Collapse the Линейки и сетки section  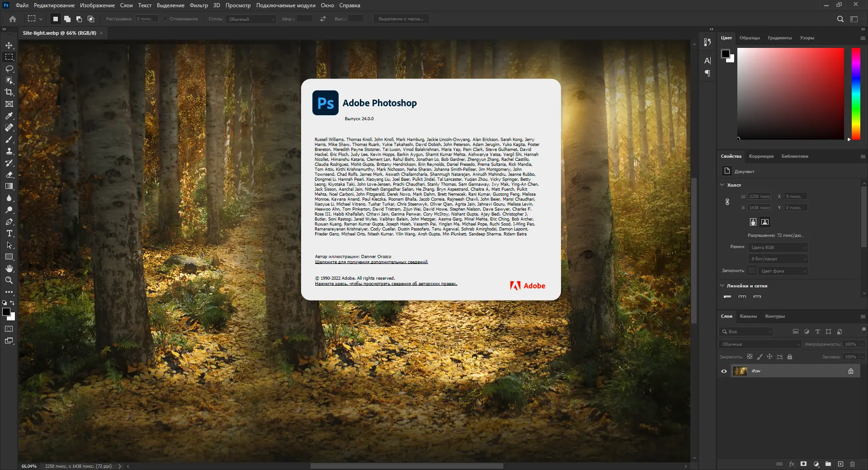click(x=722, y=286)
